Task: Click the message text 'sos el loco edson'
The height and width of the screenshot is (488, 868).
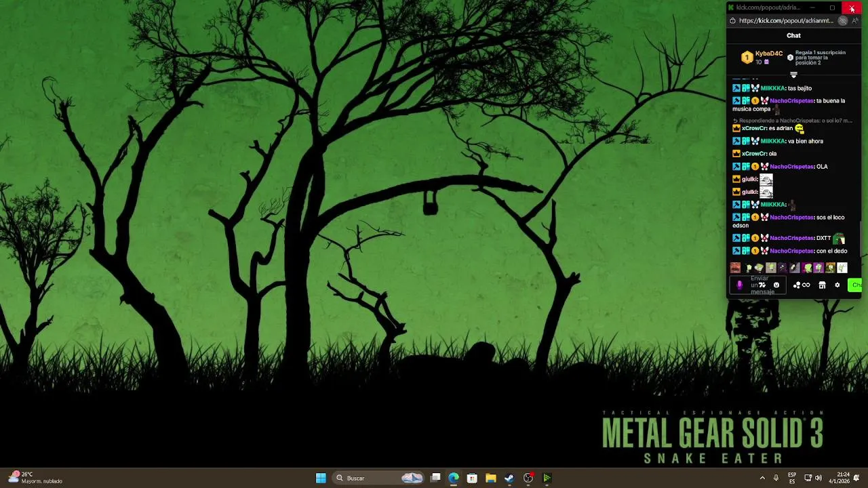Action: 788,222
